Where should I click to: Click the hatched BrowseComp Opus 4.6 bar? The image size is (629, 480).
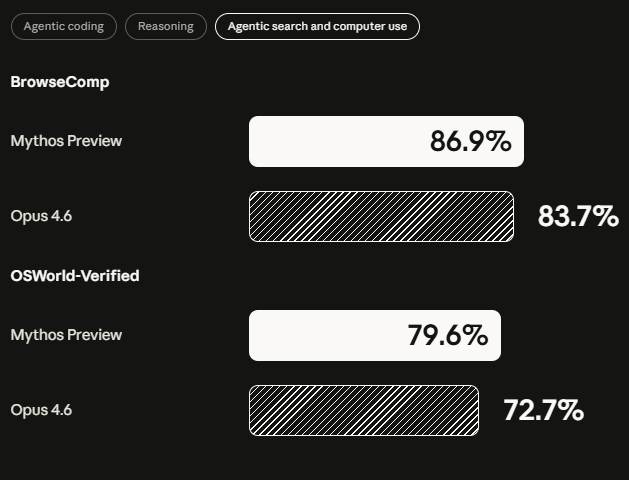click(x=381, y=216)
